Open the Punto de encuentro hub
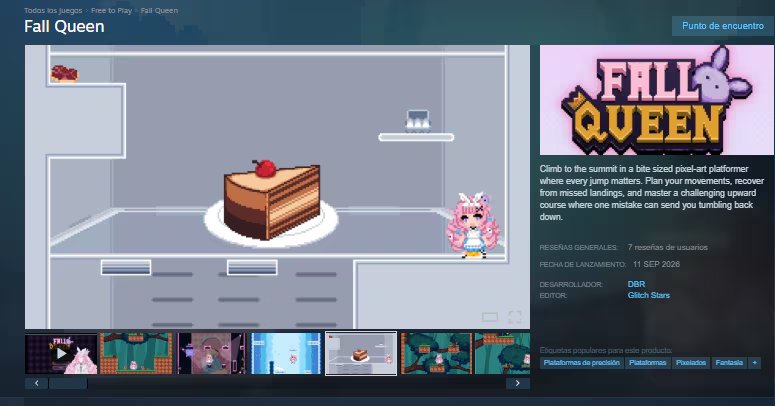 (723, 26)
